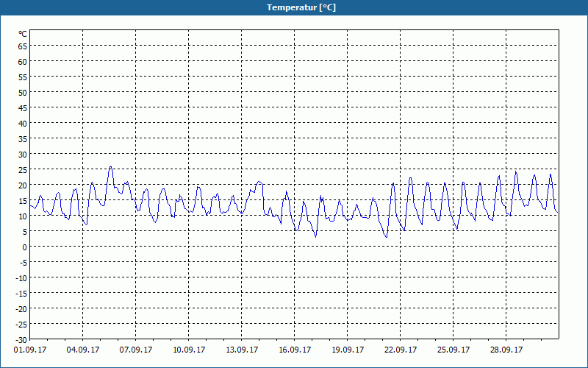Viewport: 588px width, 368px height.
Task: Click the 28.09.17 date label
Action: (506, 350)
